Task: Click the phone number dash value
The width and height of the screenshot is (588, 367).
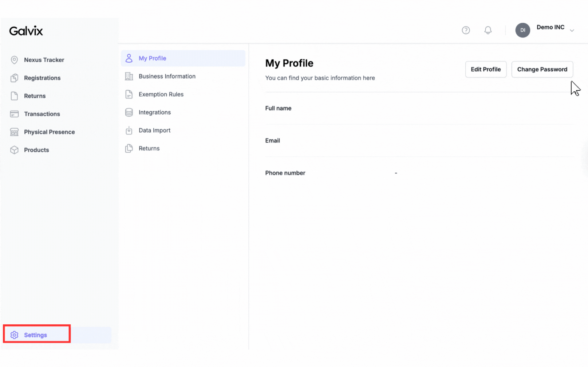Action: click(x=396, y=173)
